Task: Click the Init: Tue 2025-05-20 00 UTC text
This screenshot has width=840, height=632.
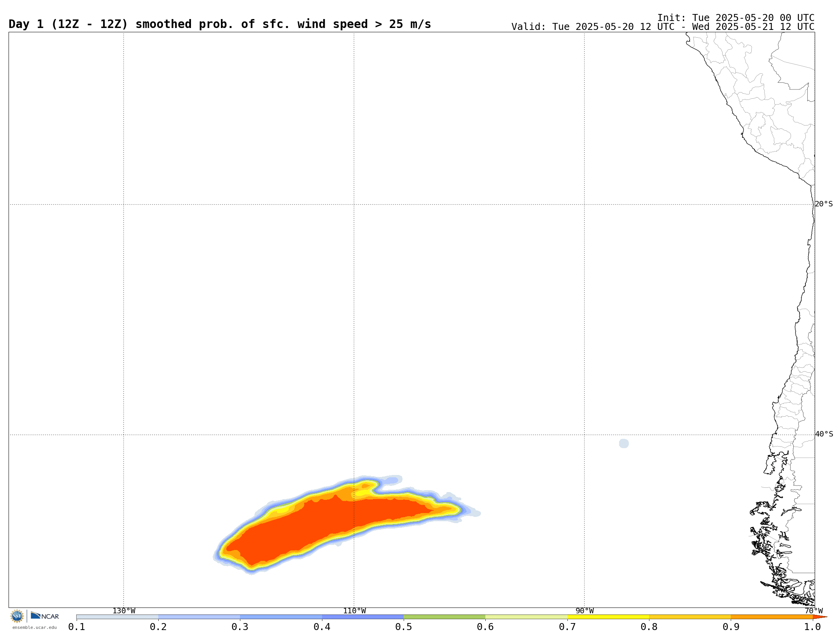Action: (736, 18)
